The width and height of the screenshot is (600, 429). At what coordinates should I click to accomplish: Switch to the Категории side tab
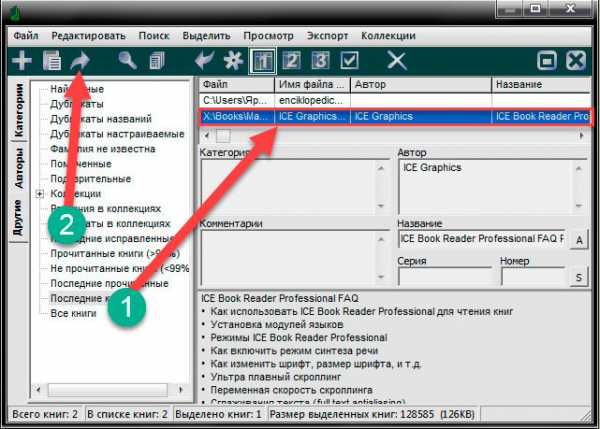[18, 110]
